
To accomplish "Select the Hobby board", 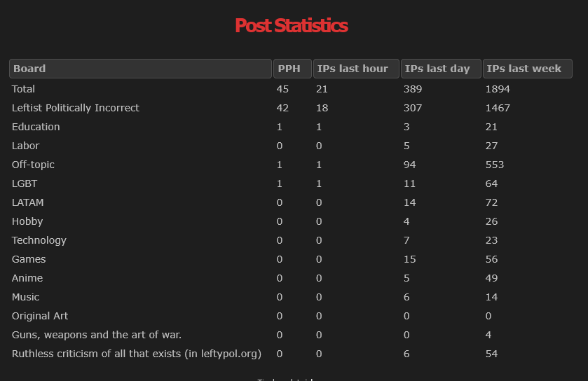I will tap(27, 221).
